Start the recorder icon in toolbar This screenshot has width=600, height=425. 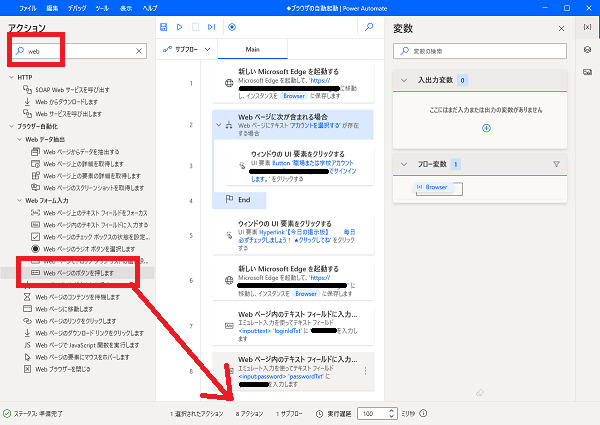[232, 27]
